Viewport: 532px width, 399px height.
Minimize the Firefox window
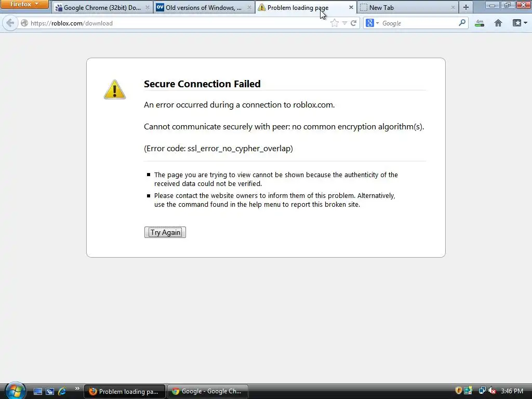[492, 5]
